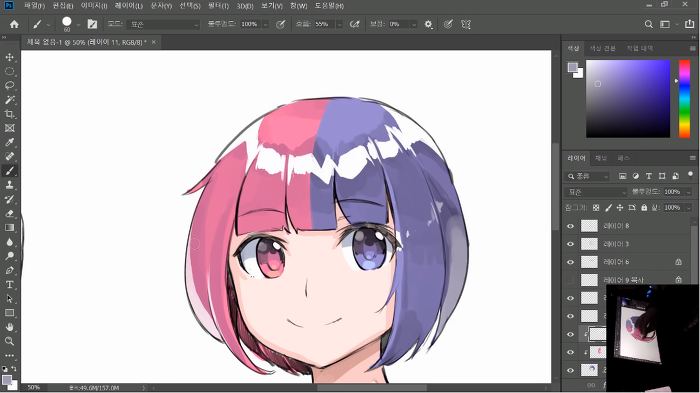This screenshot has width=700, height=393.
Task: Open layer filter type 종류 dropdown
Action: 588,176
